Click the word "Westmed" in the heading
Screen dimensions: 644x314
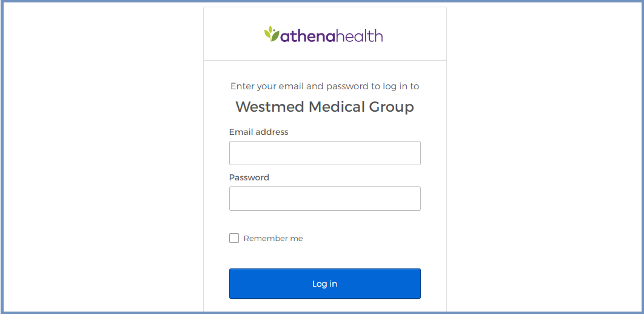[270, 107]
